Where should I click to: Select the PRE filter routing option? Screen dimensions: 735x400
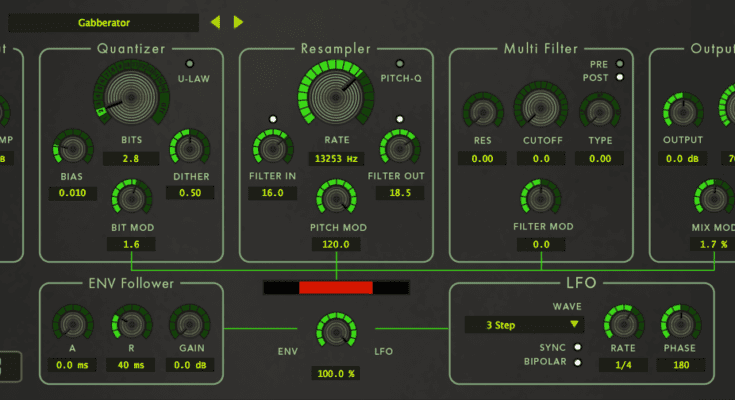click(621, 64)
